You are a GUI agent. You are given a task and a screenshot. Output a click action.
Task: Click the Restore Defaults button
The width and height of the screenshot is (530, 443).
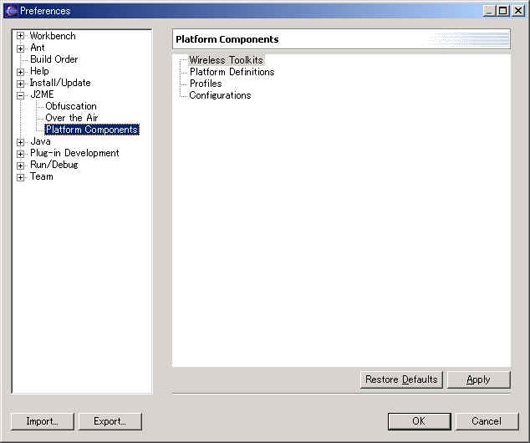click(401, 380)
